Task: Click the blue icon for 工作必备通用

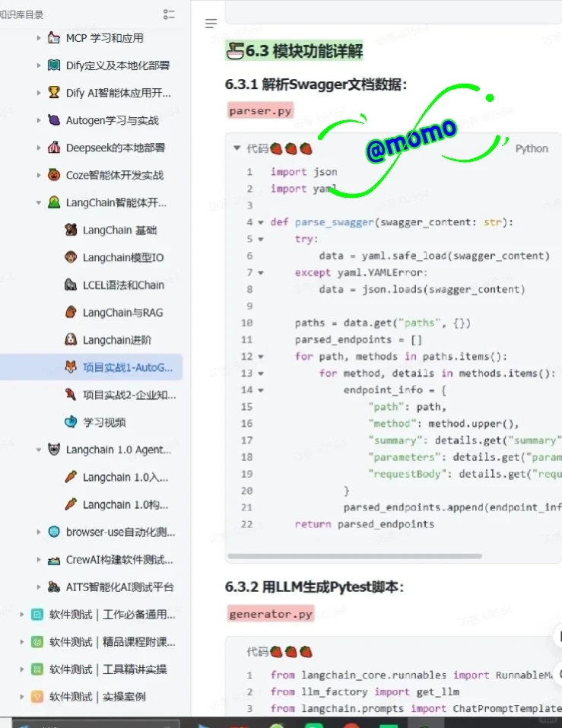Action: point(37,614)
